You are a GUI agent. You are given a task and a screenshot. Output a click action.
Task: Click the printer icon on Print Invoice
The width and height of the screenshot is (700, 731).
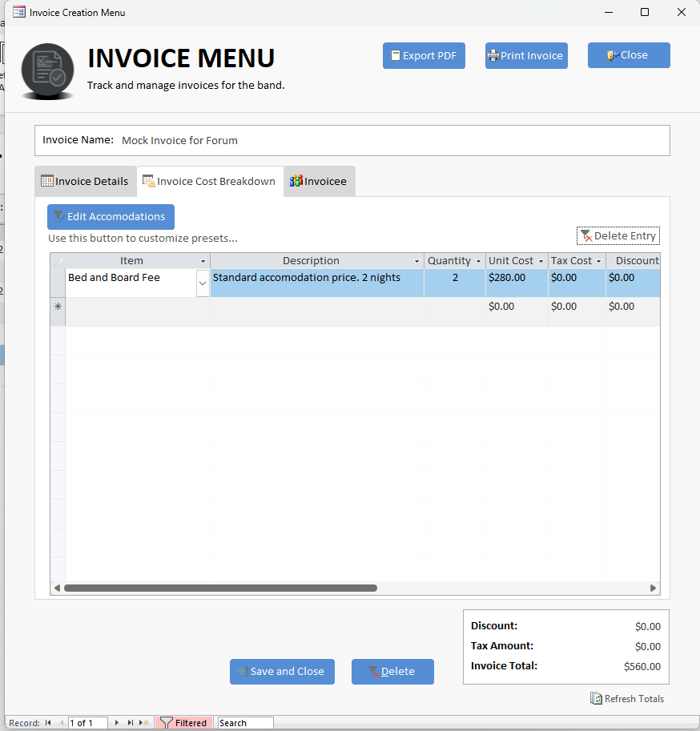point(493,55)
